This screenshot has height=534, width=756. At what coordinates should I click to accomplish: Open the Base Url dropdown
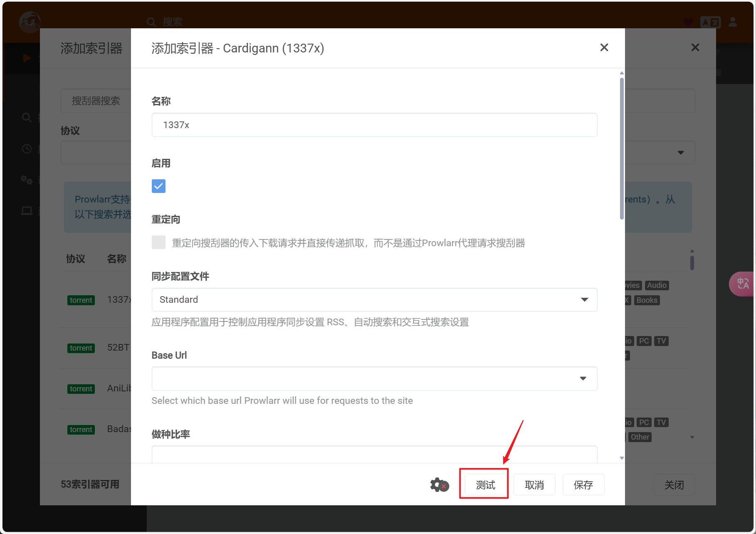tap(374, 378)
